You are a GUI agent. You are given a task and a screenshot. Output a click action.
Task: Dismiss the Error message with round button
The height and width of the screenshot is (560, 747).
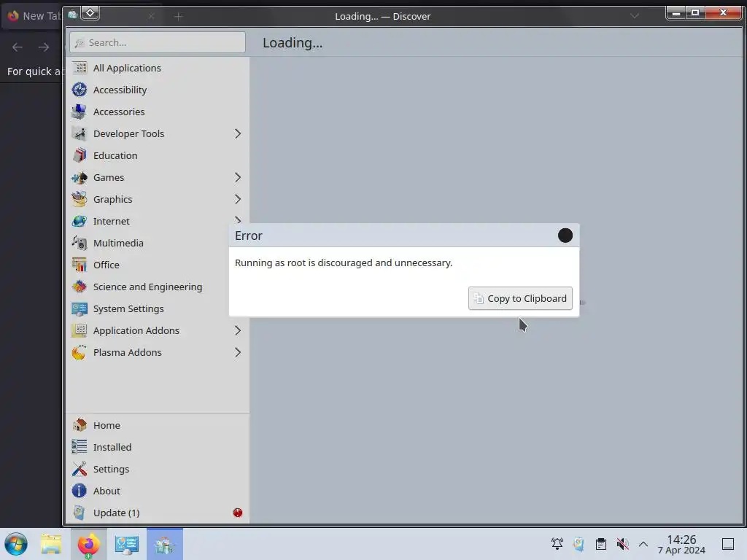click(565, 236)
